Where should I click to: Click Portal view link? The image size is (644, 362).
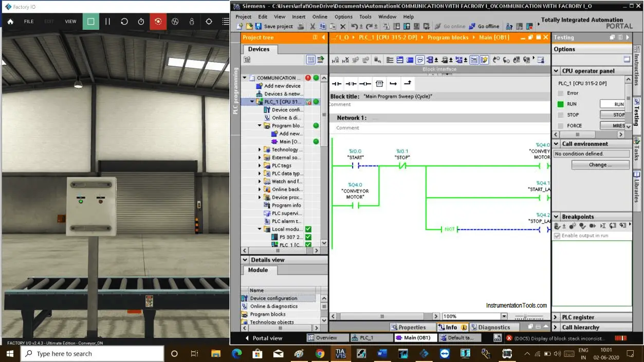(x=264, y=338)
